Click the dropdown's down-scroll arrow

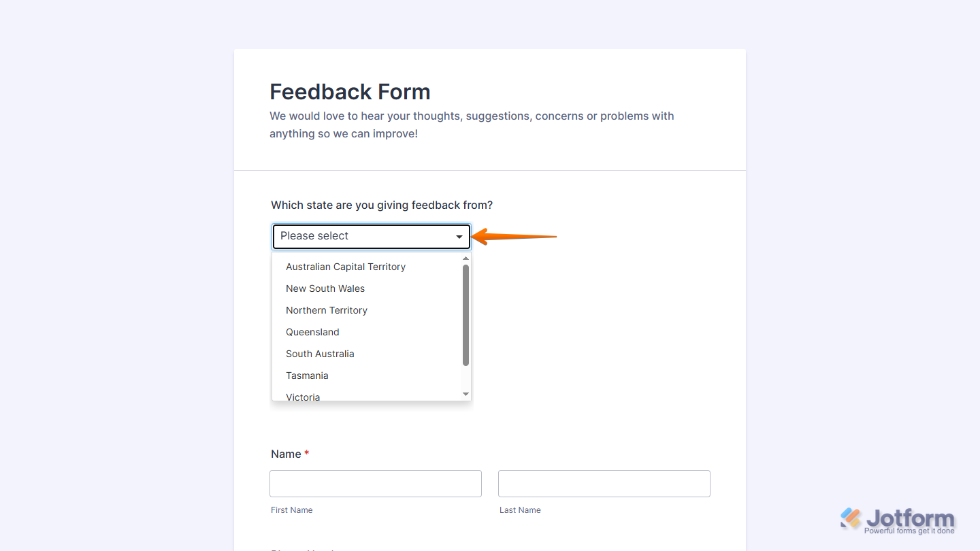pos(465,393)
